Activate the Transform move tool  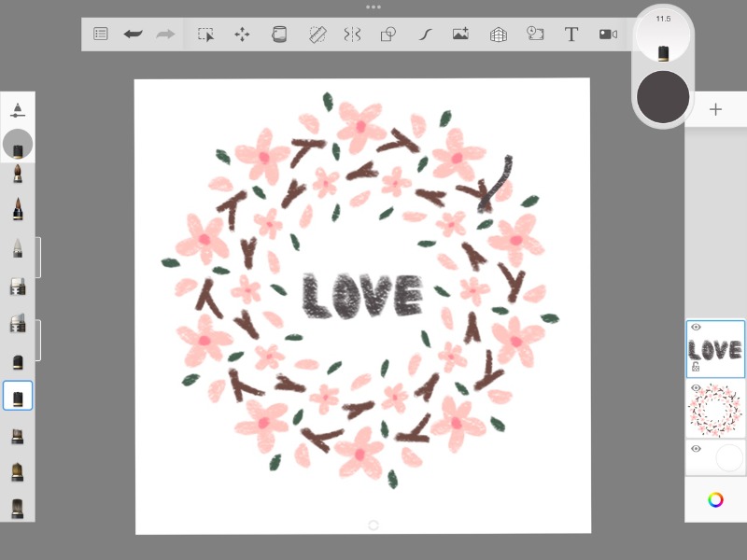point(242,34)
